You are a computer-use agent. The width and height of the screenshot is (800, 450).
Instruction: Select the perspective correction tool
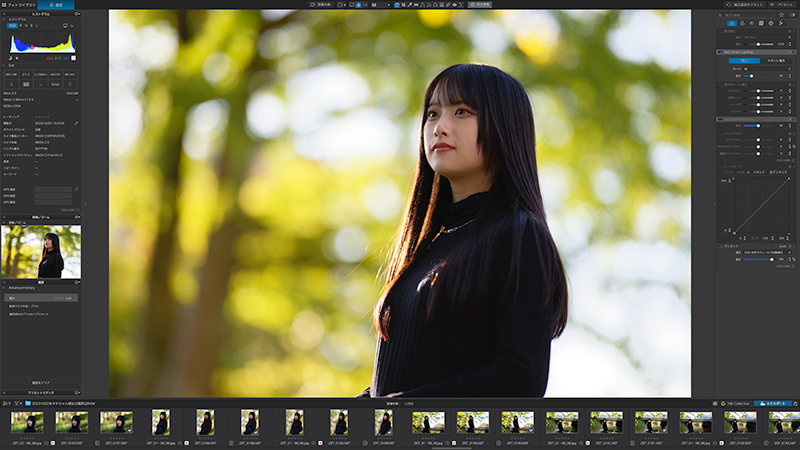(422, 5)
